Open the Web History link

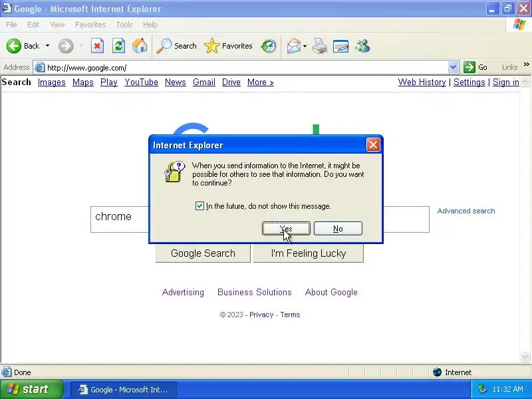[422, 82]
